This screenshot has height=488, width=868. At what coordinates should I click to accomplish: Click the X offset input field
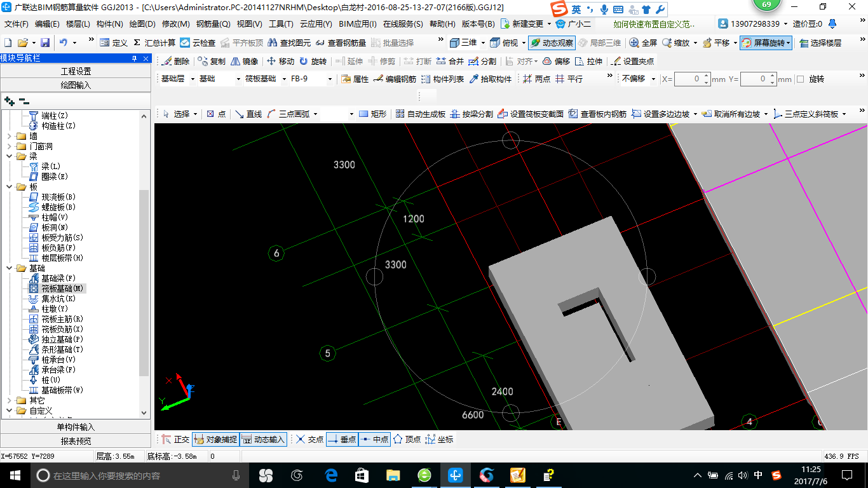[x=688, y=79]
